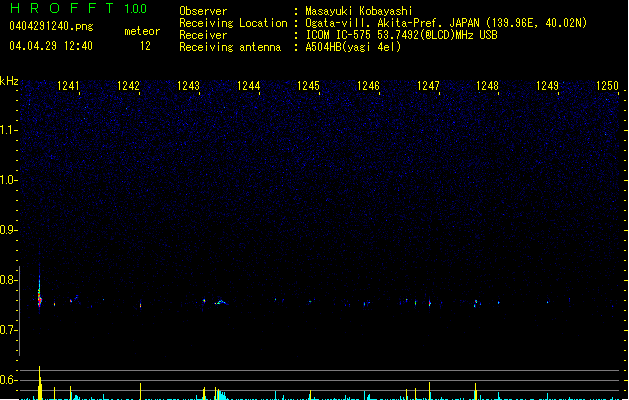Click the time axis marker 1242
629x400 pixels.
pos(128,86)
